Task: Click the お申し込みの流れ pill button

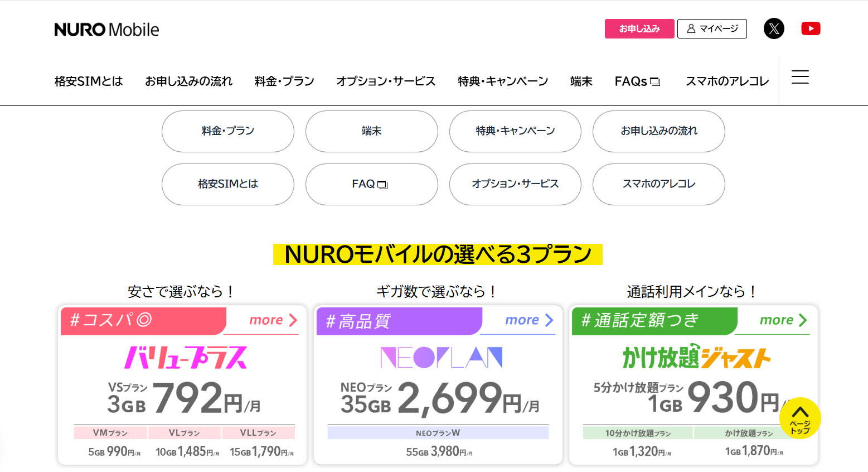Action: click(x=659, y=131)
